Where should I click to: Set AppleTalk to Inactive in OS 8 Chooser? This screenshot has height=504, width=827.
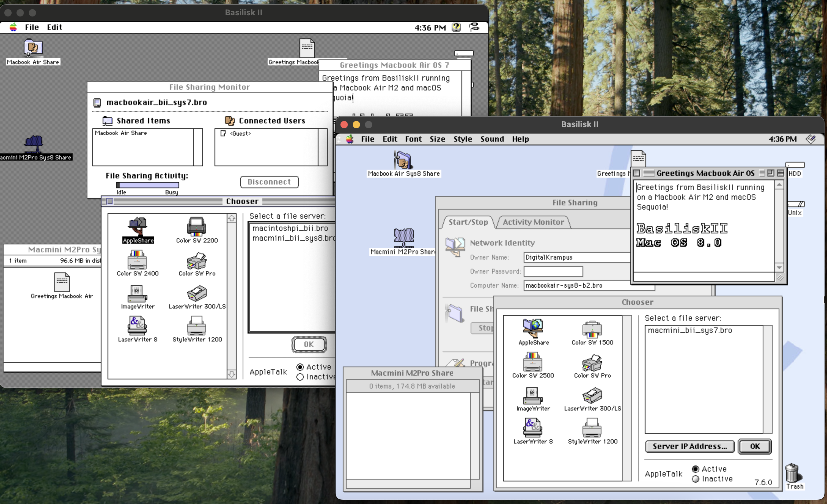tap(696, 479)
